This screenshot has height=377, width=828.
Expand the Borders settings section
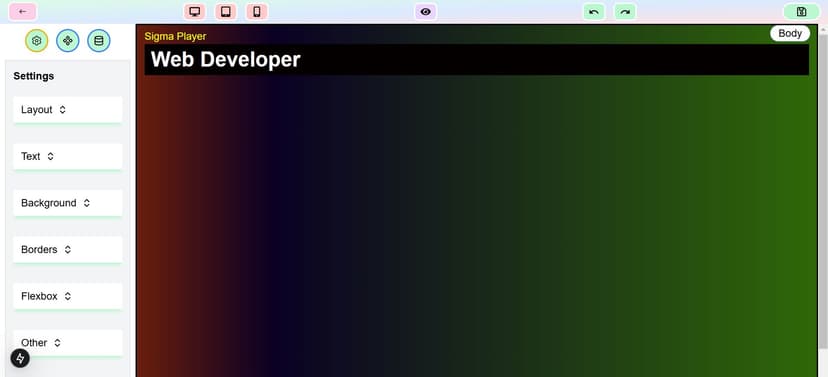[x=68, y=249]
